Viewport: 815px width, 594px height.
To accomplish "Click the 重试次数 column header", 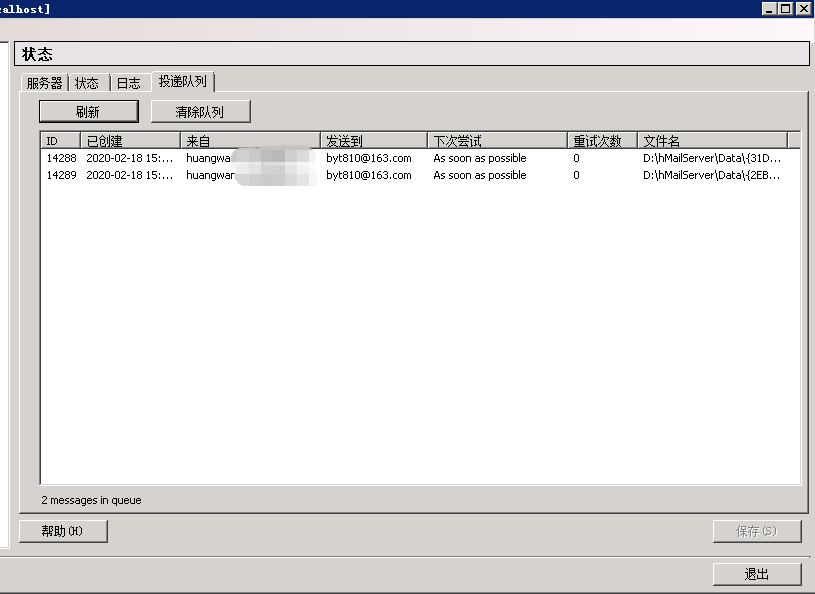I will click(601, 141).
